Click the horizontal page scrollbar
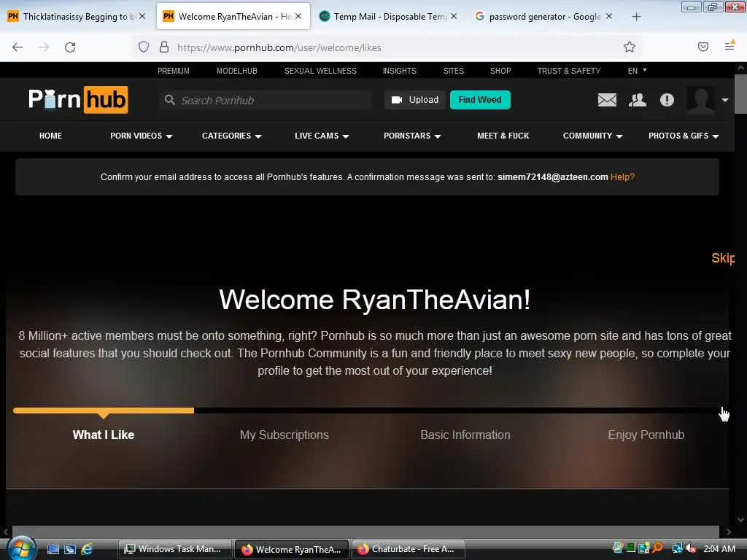747x560 pixels. pyautogui.click(x=365, y=531)
